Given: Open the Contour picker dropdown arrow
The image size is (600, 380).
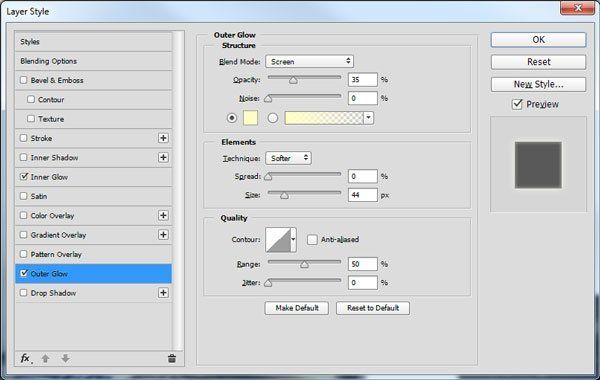Looking at the screenshot, I should pos(293,240).
